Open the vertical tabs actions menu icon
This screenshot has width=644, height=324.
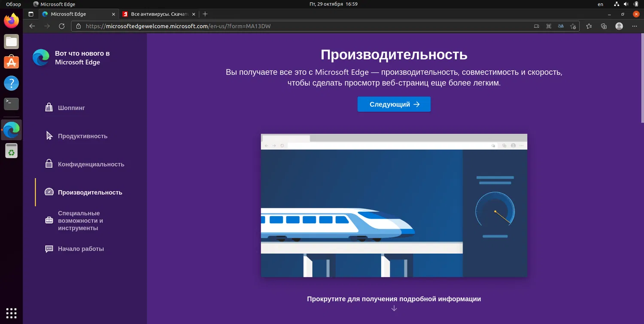pos(31,14)
